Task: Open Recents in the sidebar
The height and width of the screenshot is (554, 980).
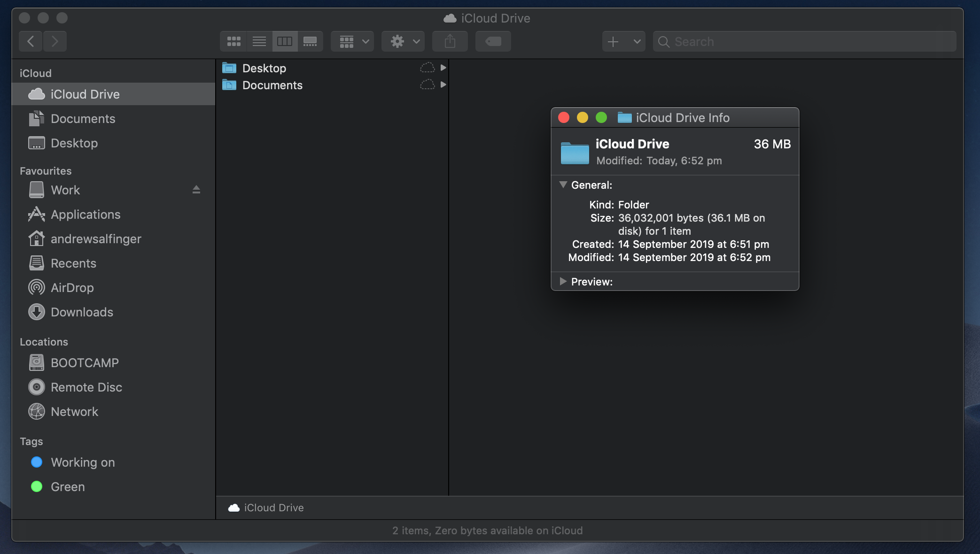Action: point(113,263)
